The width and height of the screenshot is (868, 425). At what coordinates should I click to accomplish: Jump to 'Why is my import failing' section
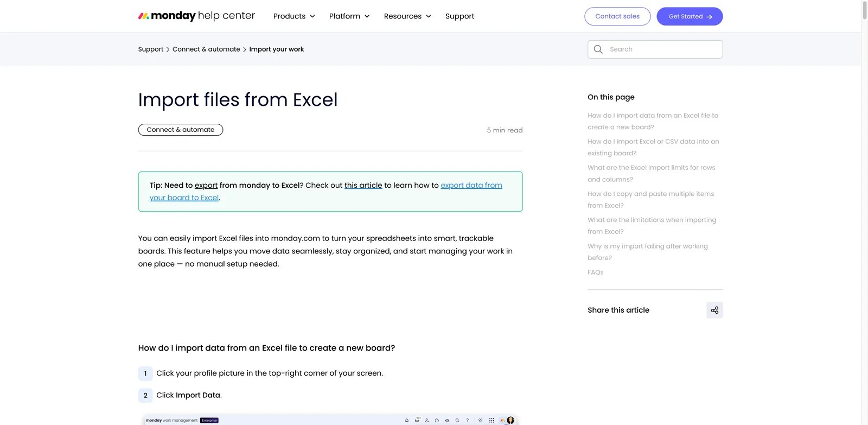click(x=648, y=252)
